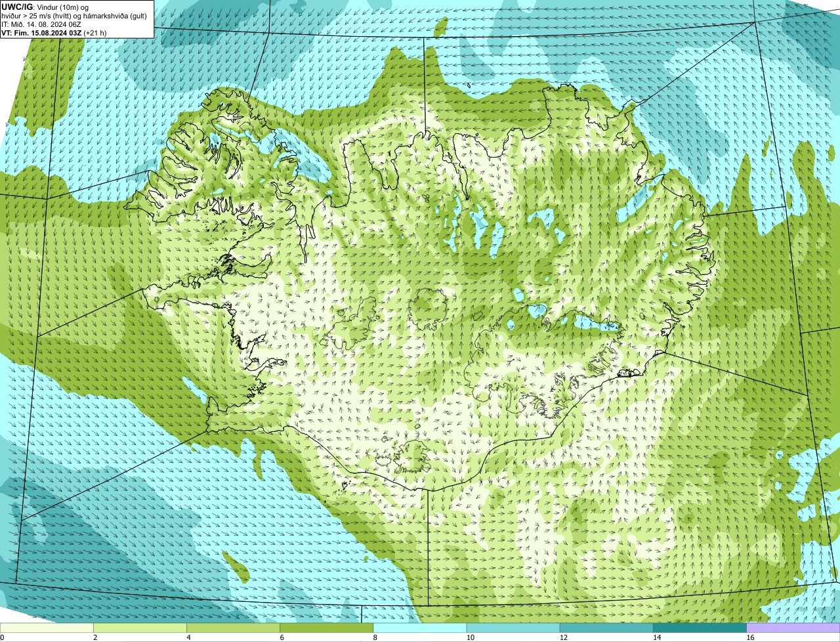The image size is (840, 642).
Task: Click the '2' label on the color scale
Action: [x=95, y=637]
